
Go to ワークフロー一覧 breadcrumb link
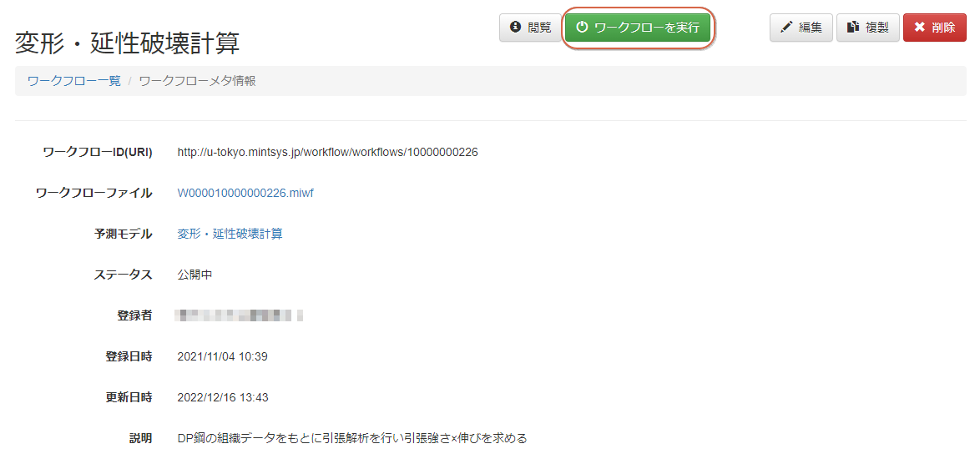point(74,81)
